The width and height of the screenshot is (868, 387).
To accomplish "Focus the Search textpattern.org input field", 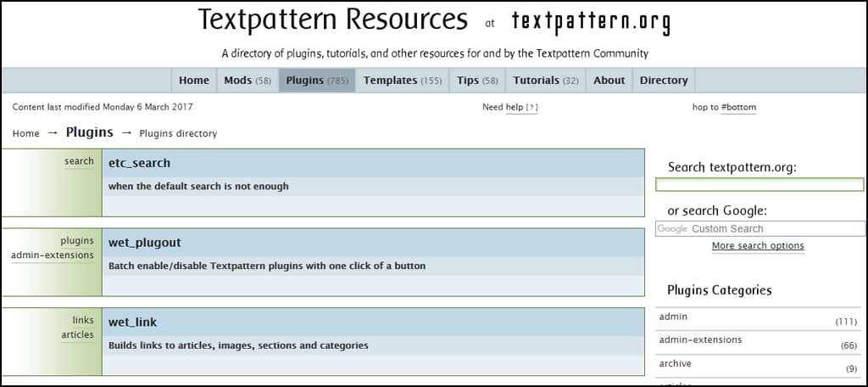I will coord(759,185).
